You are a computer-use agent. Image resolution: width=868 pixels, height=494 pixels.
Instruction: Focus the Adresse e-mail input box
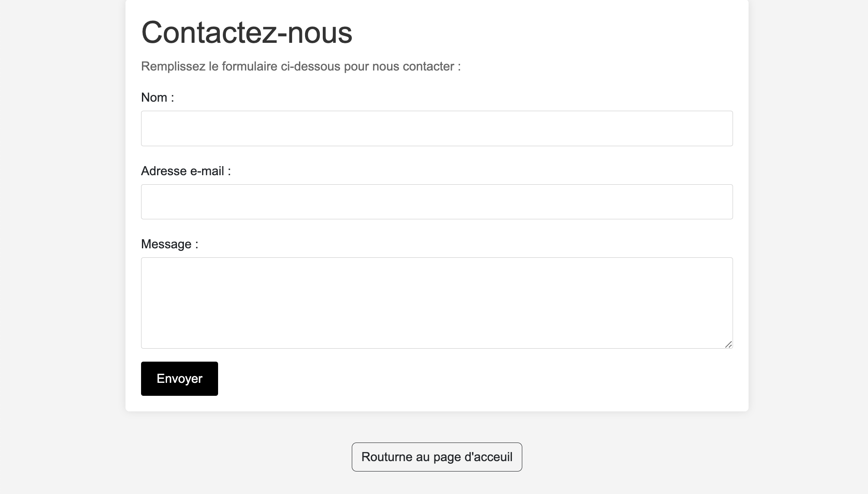tap(437, 202)
